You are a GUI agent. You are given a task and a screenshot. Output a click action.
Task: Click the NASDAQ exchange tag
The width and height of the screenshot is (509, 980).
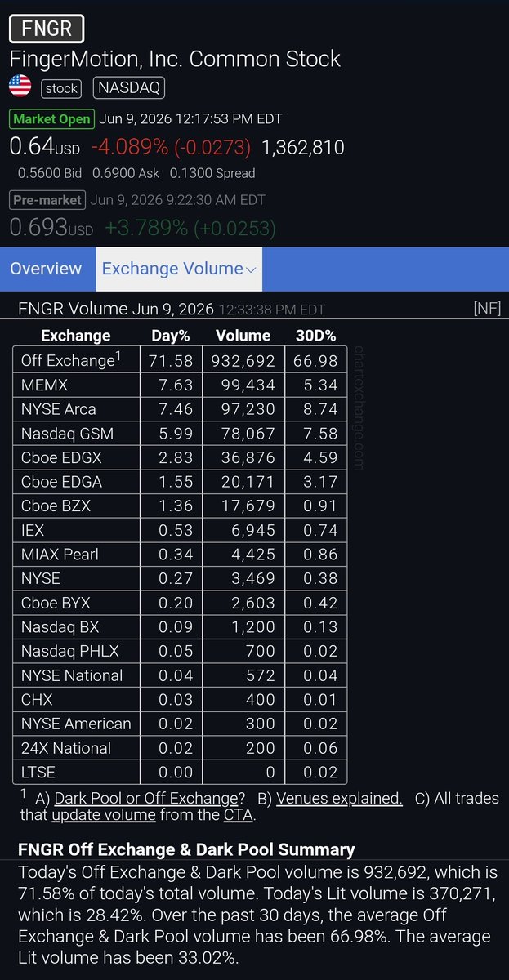coord(129,87)
